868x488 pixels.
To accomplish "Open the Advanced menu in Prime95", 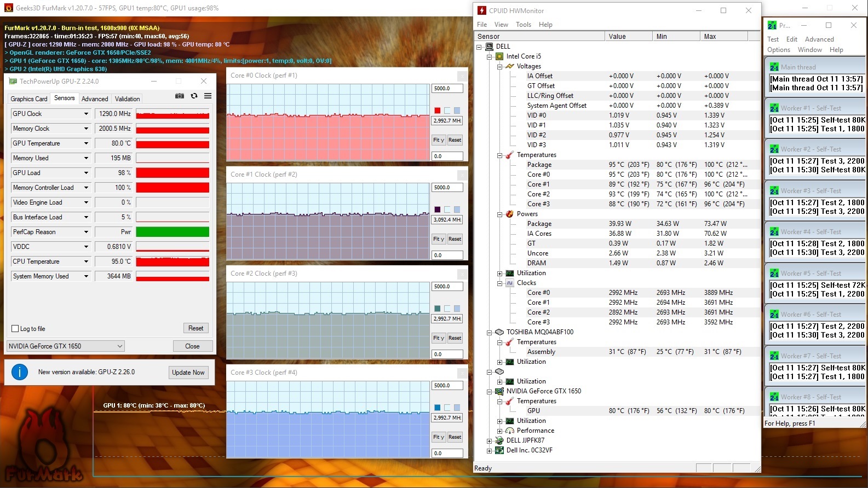I will (x=819, y=39).
